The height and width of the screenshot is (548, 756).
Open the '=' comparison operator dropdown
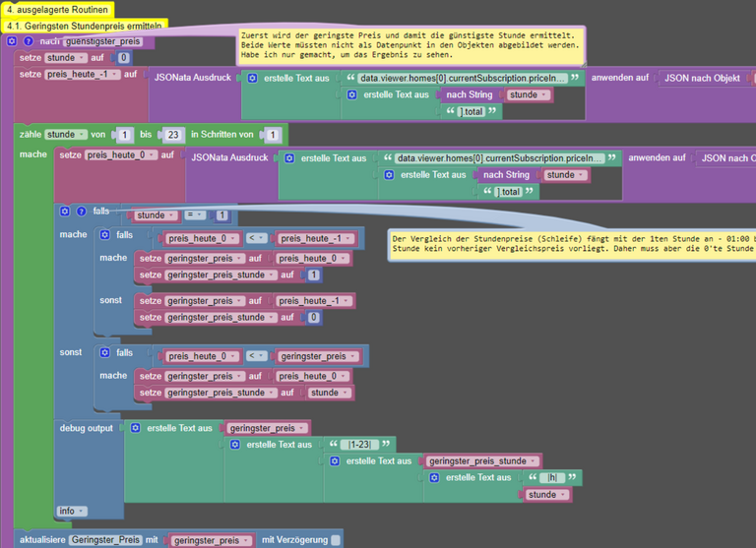[195, 215]
